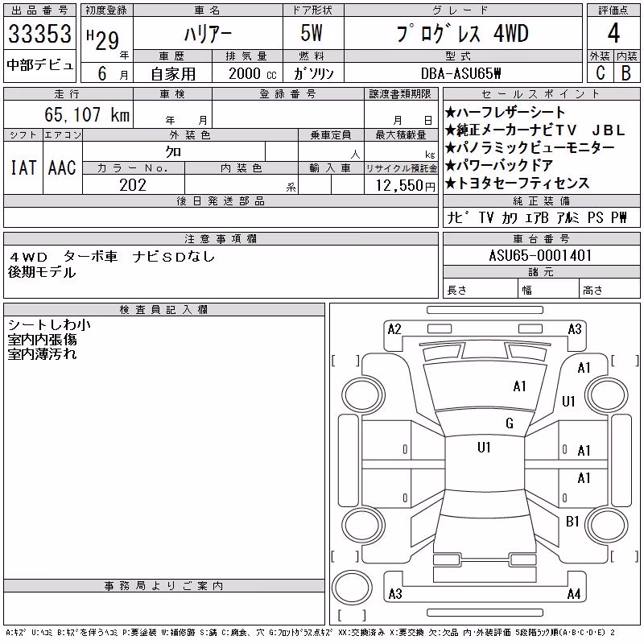Click chassis number ASU65-0001401

[540, 255]
